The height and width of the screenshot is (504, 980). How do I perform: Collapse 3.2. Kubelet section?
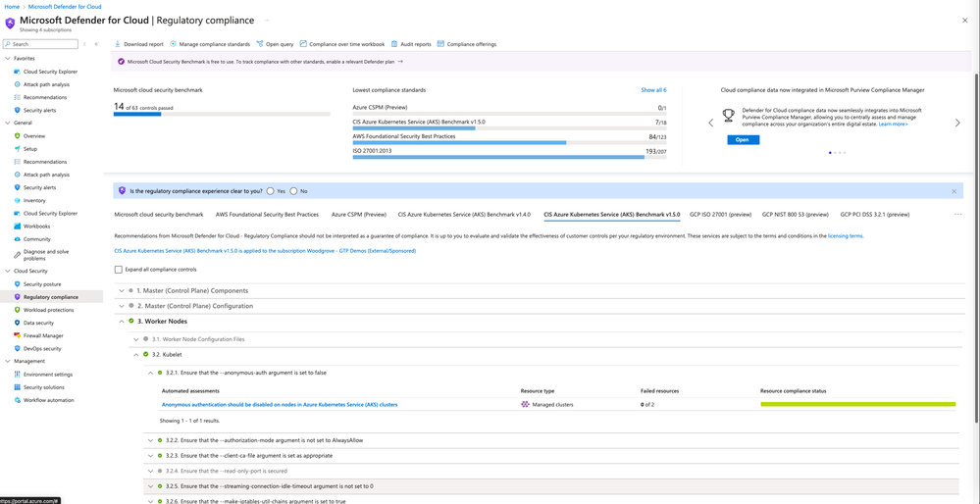pos(135,354)
